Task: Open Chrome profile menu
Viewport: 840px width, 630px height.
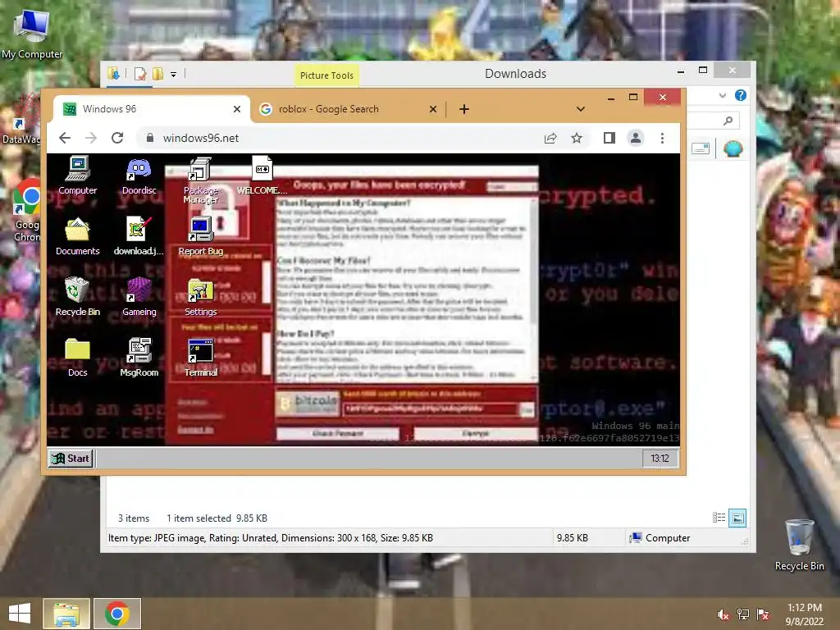Action: click(x=636, y=138)
